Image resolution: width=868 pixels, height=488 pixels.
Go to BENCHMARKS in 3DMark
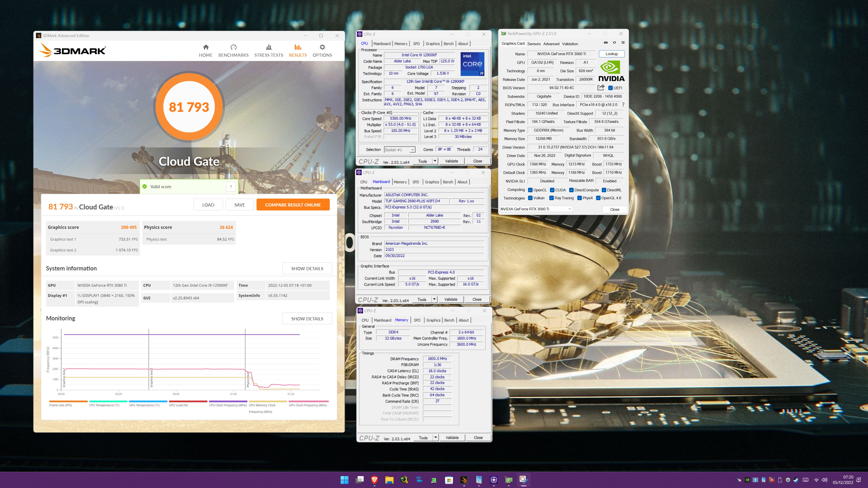233,51
